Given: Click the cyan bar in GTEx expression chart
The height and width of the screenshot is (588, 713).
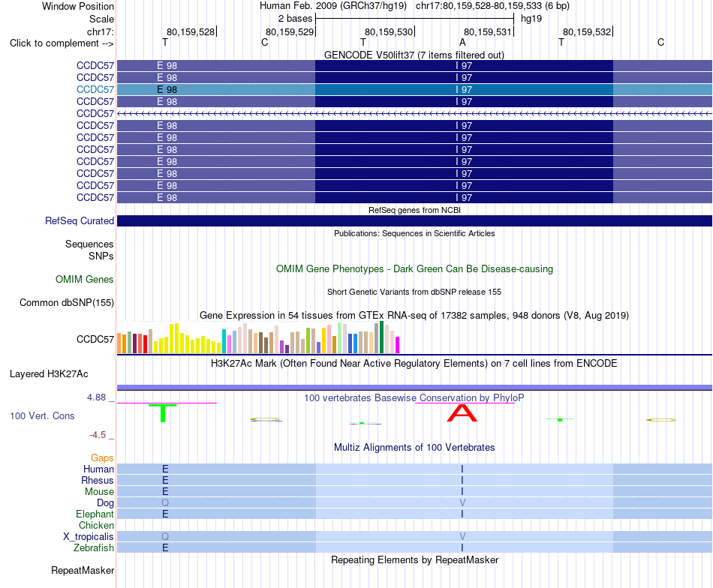Looking at the screenshot, I should (x=224, y=341).
